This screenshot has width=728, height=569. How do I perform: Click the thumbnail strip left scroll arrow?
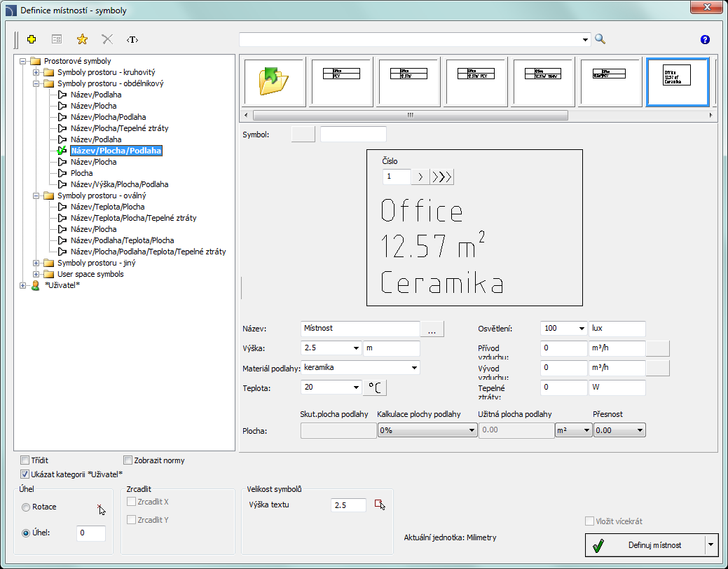(246, 115)
